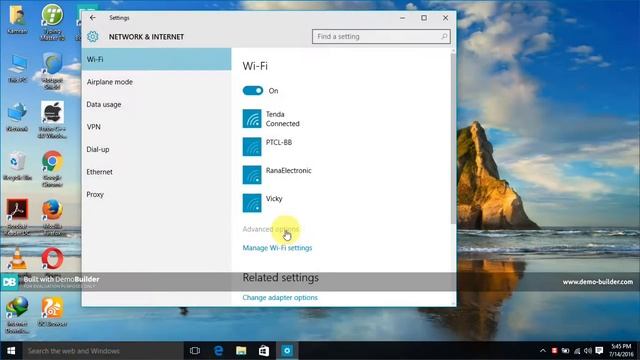Viewport: 640px width, 360px height.
Task: Click the Settings window vertical scrollbar
Action: (453, 139)
